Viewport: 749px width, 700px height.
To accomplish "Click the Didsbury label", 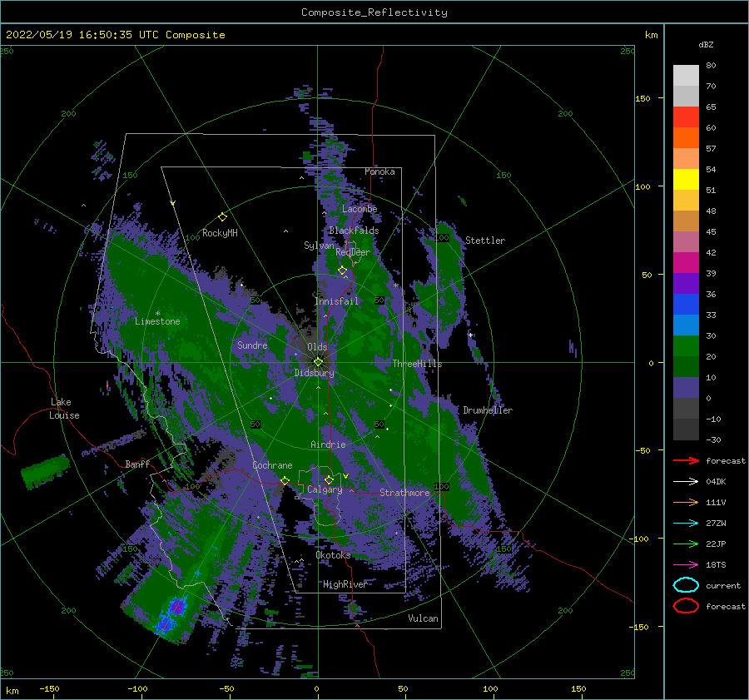I will tap(315, 373).
